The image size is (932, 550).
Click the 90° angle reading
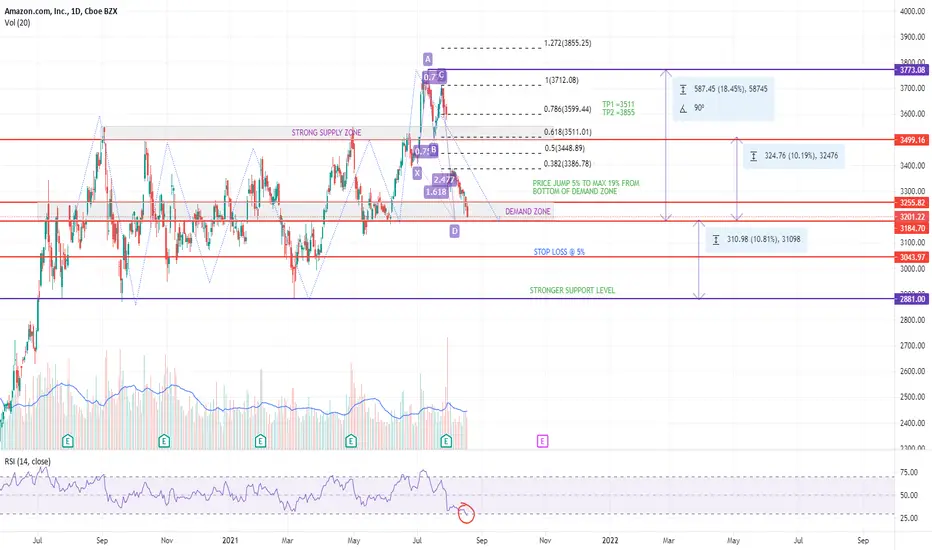(x=699, y=108)
